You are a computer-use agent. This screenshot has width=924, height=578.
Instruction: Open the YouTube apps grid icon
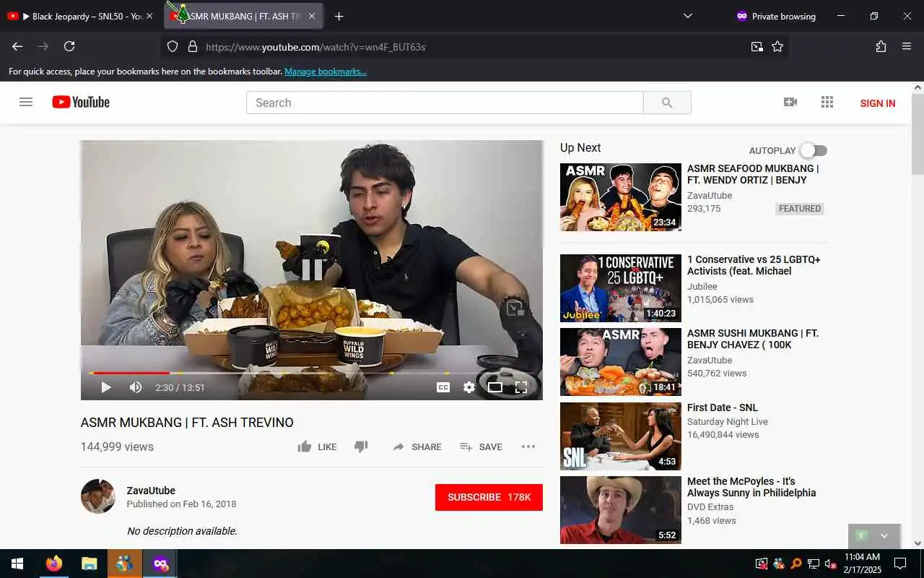coord(827,102)
